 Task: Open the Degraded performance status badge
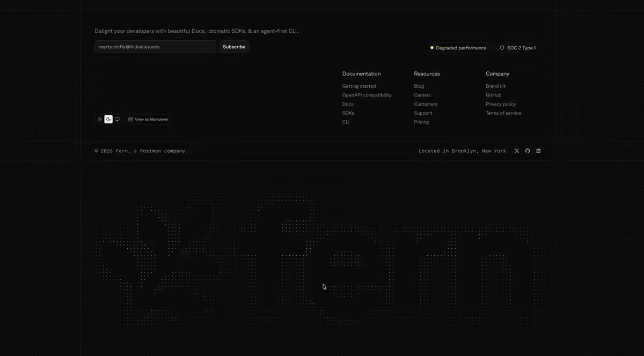tap(458, 48)
